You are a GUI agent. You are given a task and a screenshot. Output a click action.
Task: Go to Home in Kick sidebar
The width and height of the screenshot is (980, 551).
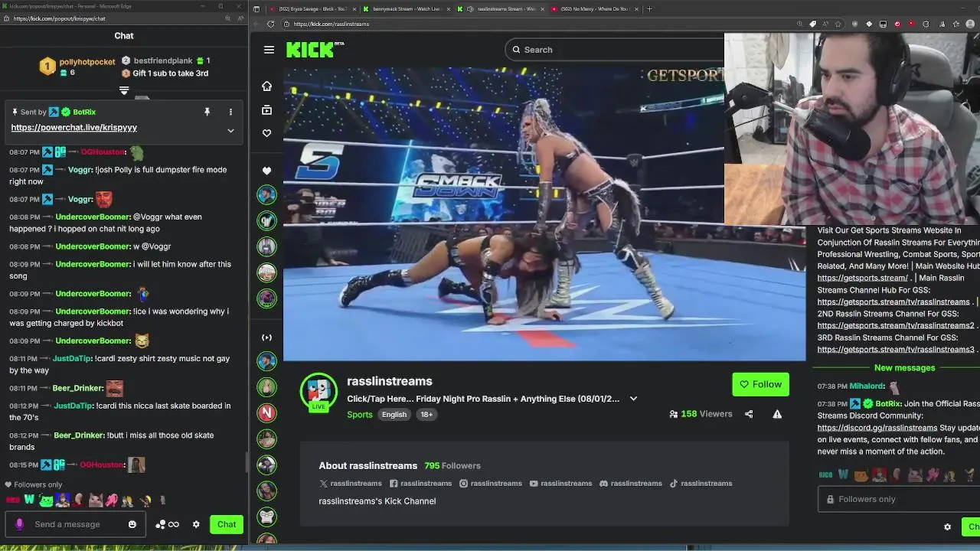tap(266, 86)
